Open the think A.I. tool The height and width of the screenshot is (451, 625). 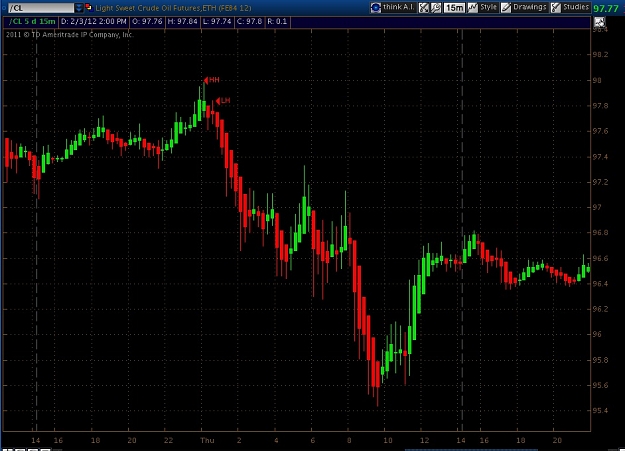393,7
